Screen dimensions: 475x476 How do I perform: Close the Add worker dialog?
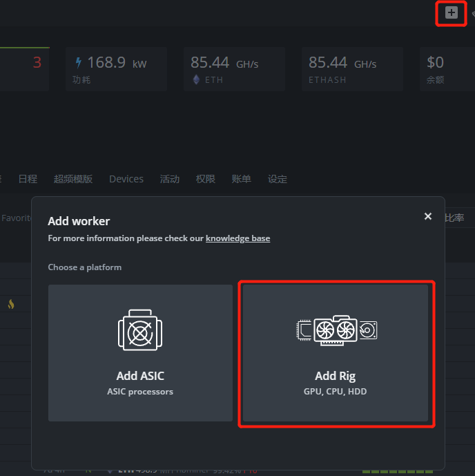pyautogui.click(x=428, y=217)
